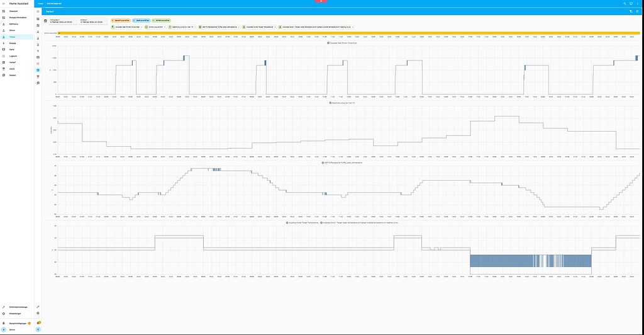Image resolution: width=644 pixels, height=335 pixels.
Task: Open the Entität auswählen picker chip
Action: (162, 20)
